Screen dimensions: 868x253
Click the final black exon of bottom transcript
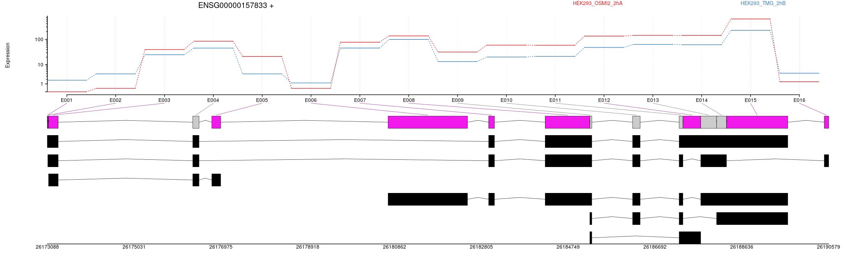pos(690,238)
